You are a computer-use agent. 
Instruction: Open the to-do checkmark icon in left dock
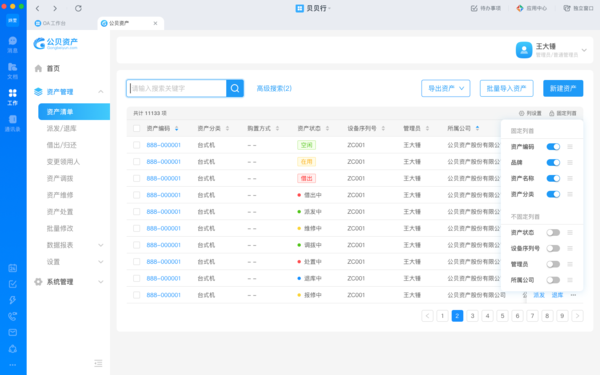click(x=13, y=284)
